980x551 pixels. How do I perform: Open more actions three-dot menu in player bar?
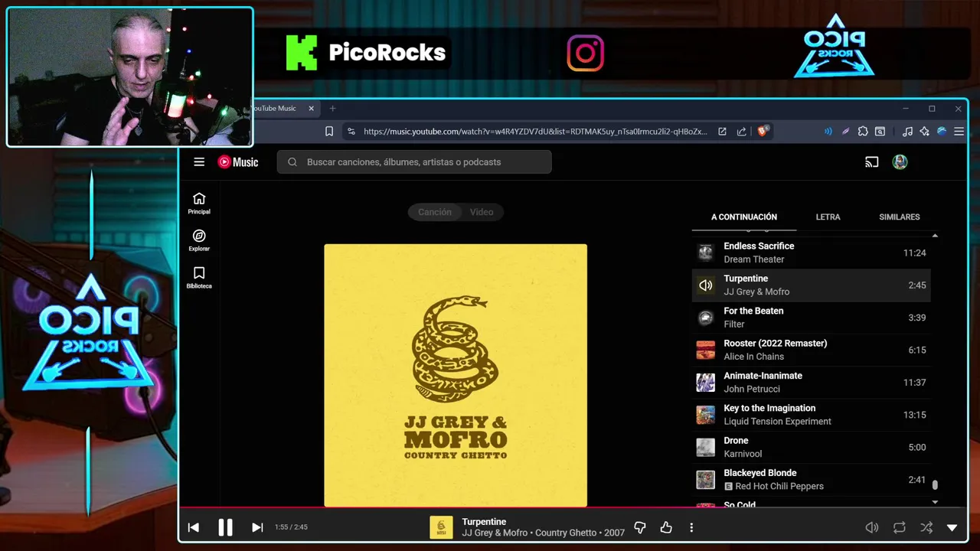click(691, 527)
